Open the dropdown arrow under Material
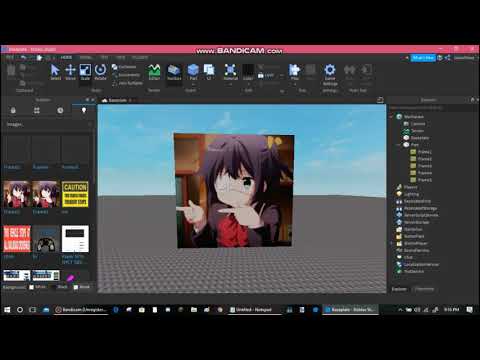Viewport: 480px width, 360px height. click(230, 84)
